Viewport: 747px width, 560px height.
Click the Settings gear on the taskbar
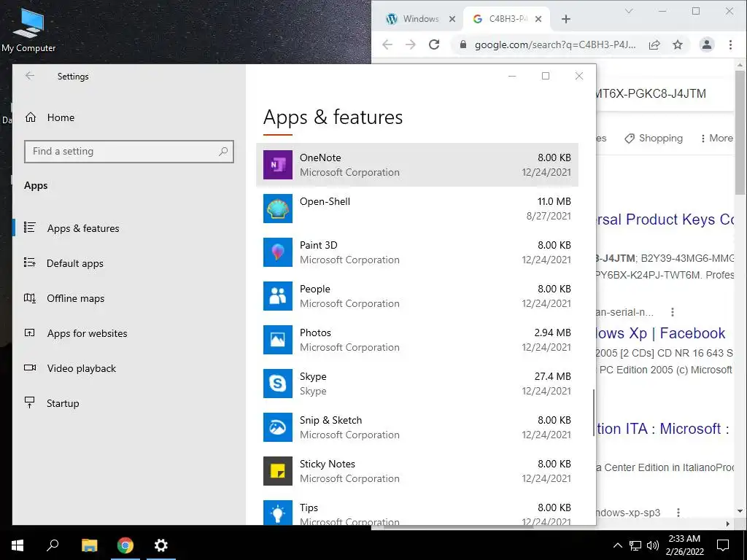tap(161, 545)
